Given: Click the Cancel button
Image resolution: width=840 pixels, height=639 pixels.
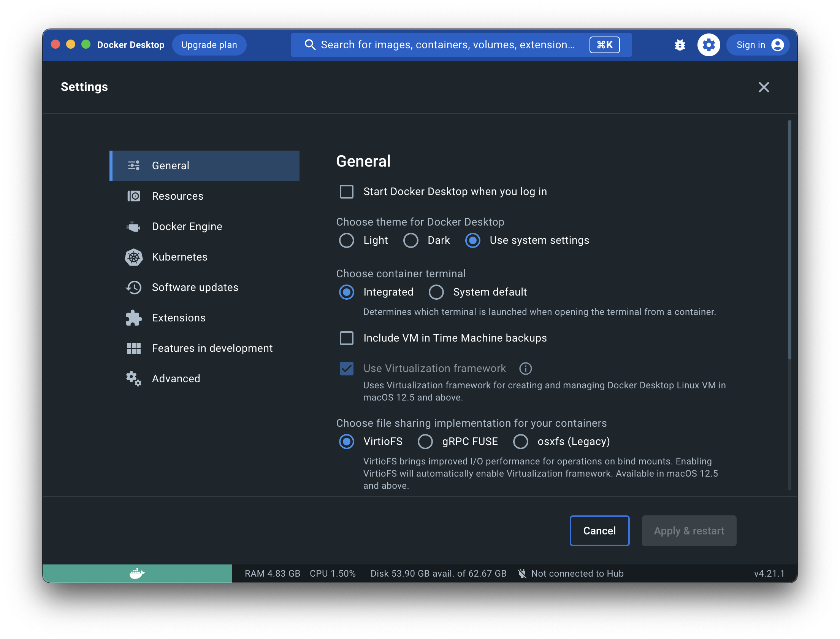Looking at the screenshot, I should click(599, 531).
